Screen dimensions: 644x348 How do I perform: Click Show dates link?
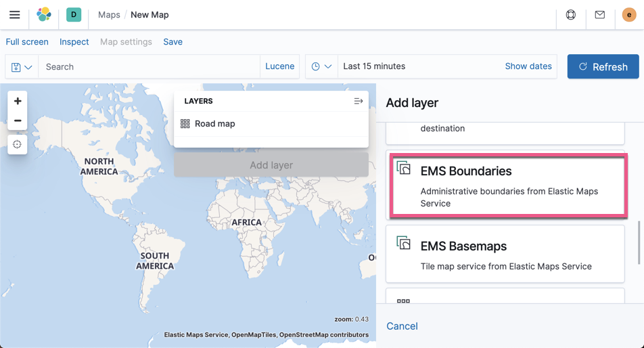tap(528, 66)
